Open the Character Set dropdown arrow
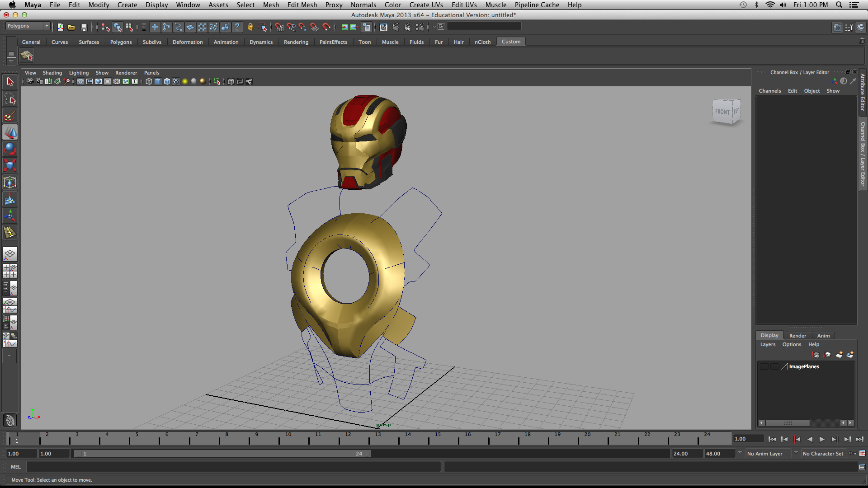868x488 pixels. [796, 453]
